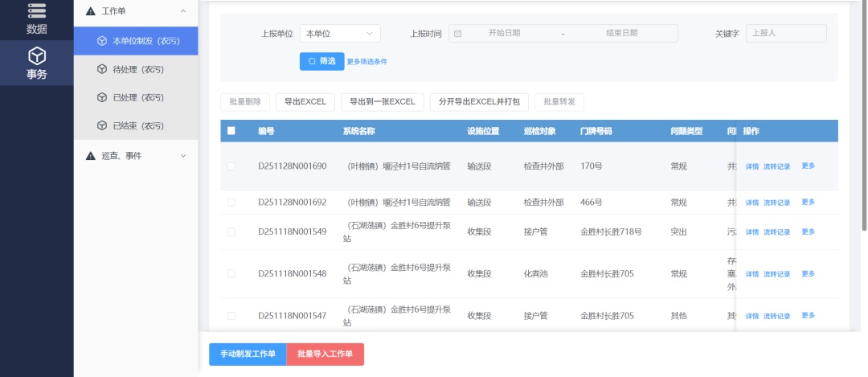Collapse the 工作单 menu section

[x=183, y=11]
